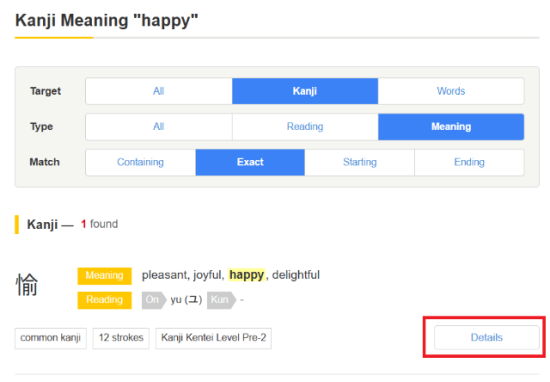Set search type to Reading
This screenshot has width=550, height=382.
point(305,127)
